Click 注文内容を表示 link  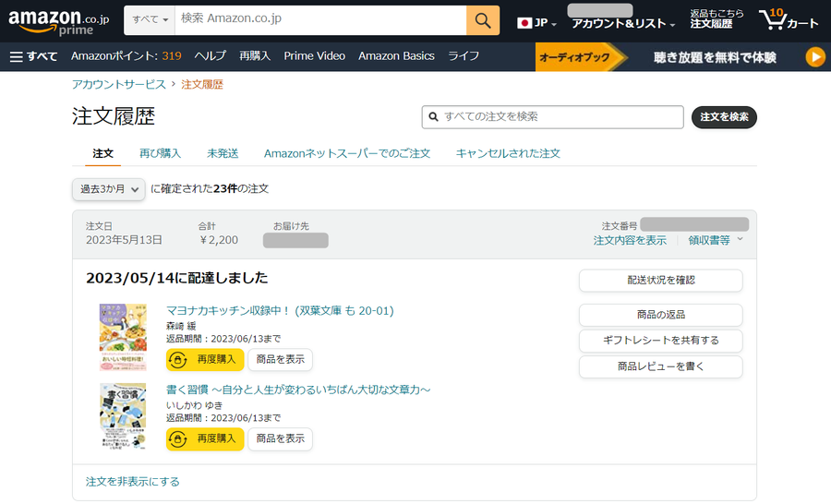[630, 241]
